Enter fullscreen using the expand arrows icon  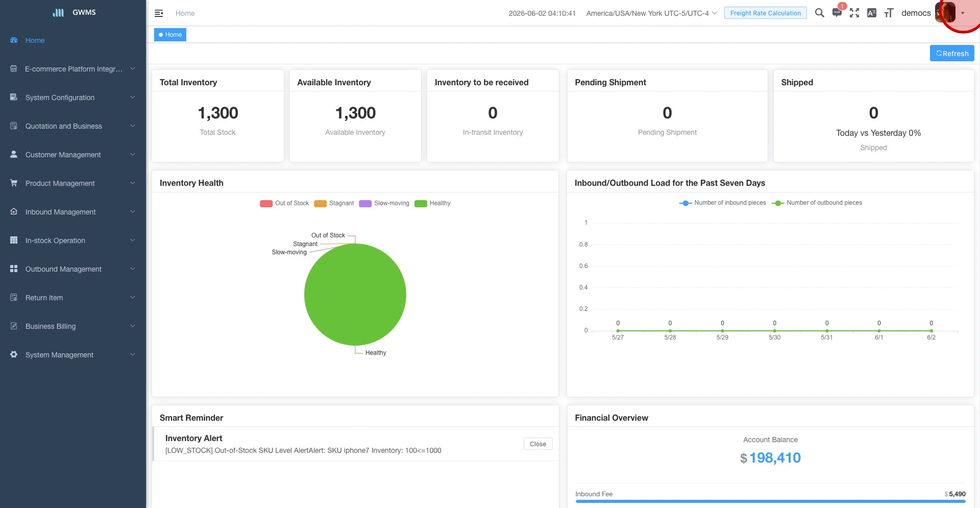[854, 13]
